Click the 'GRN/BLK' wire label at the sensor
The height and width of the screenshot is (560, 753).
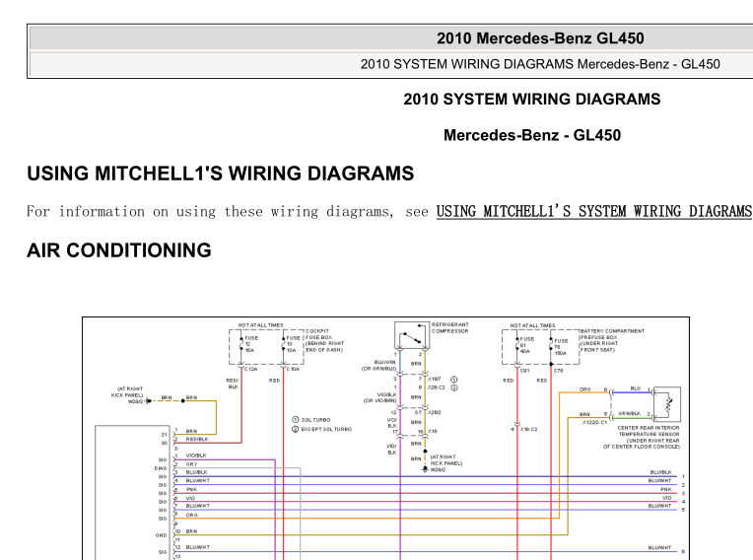click(630, 413)
